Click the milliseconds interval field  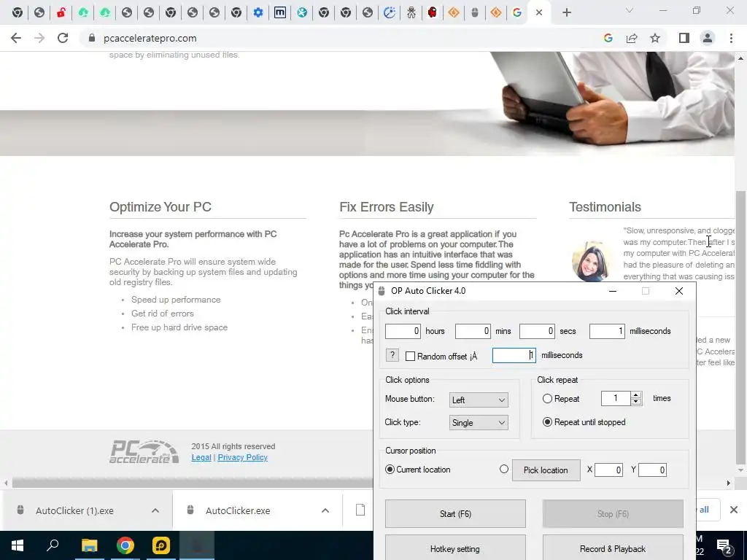[x=607, y=331]
